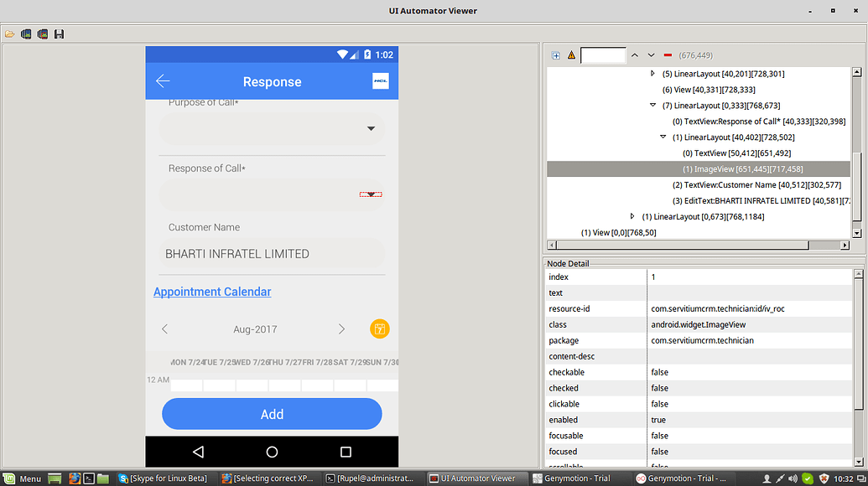Click the NAF nodes warning icon
Screen dimensions: 868x486
pos(571,54)
